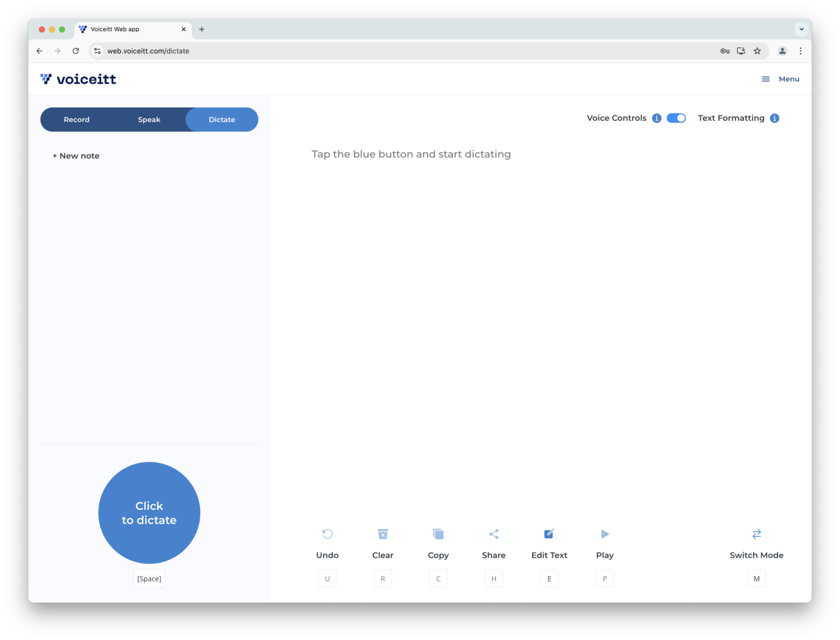Open the hamburger menu icon
The image size is (840, 640).
coord(765,79)
